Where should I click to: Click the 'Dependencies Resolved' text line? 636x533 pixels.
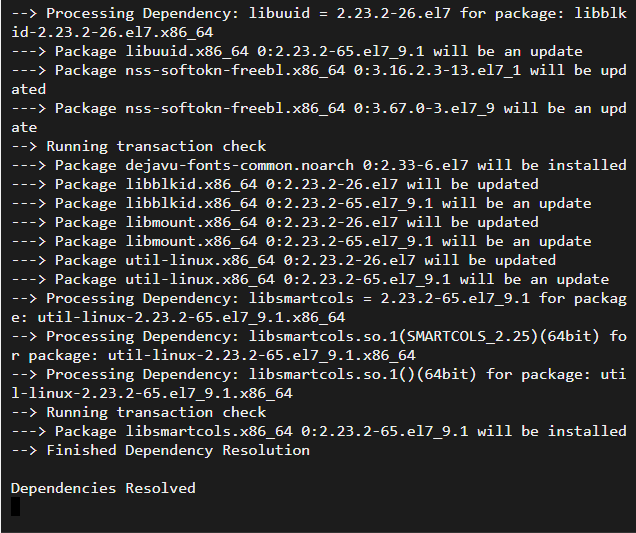[103, 488]
